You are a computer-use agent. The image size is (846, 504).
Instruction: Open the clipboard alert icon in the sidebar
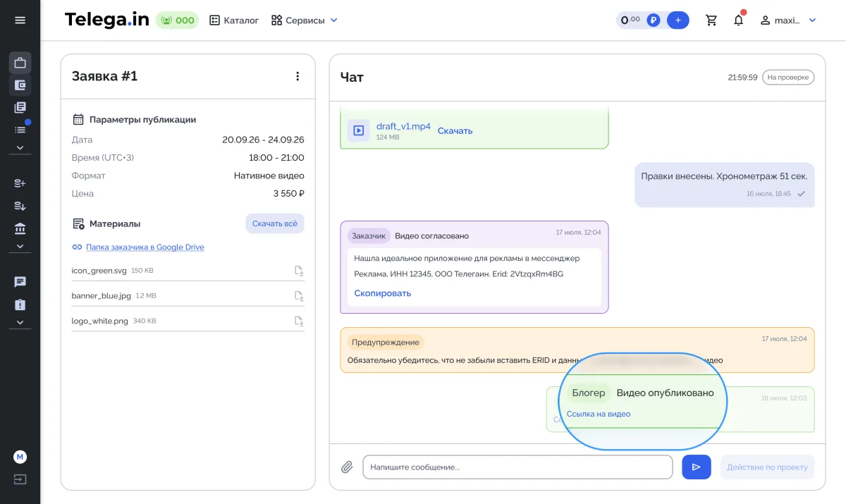click(20, 305)
